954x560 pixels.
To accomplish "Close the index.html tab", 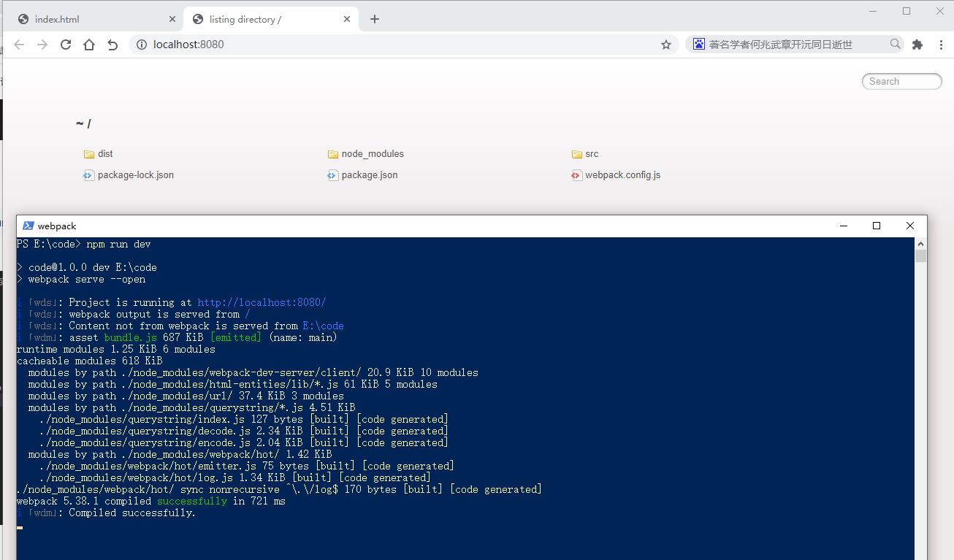I will (x=173, y=19).
